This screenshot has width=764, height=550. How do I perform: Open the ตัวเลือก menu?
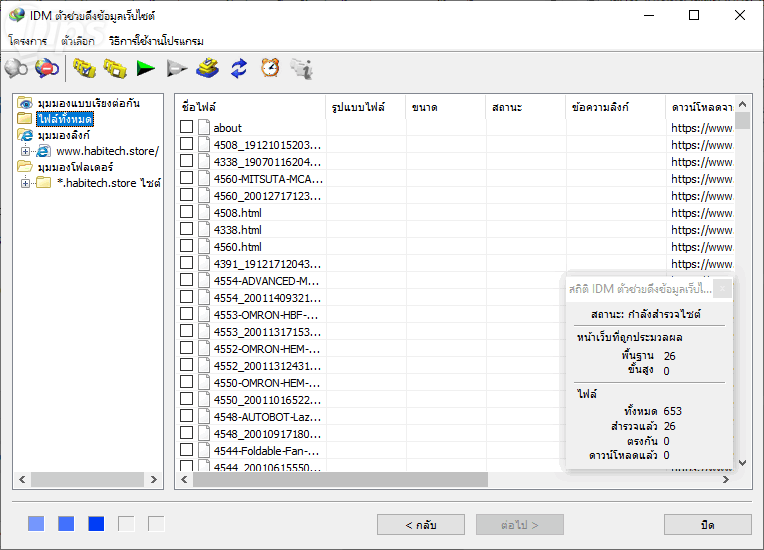tap(78, 41)
